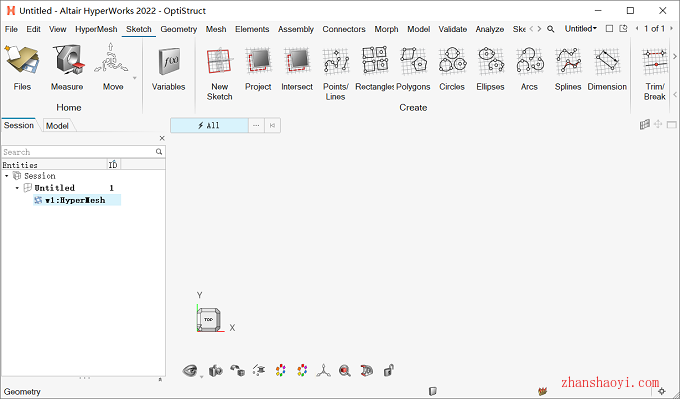Switch to the Morph ribbon tab
The height and width of the screenshot is (399, 680).
point(386,29)
